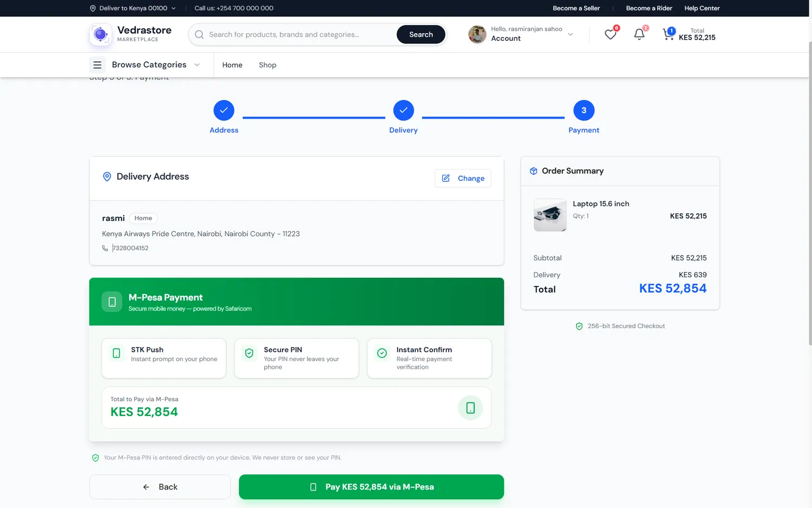
Task: Focus the product search input field
Action: pyautogui.click(x=300, y=35)
